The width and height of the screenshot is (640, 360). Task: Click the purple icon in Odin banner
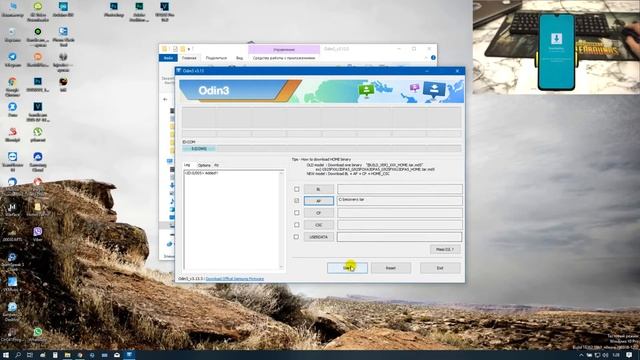(415, 88)
